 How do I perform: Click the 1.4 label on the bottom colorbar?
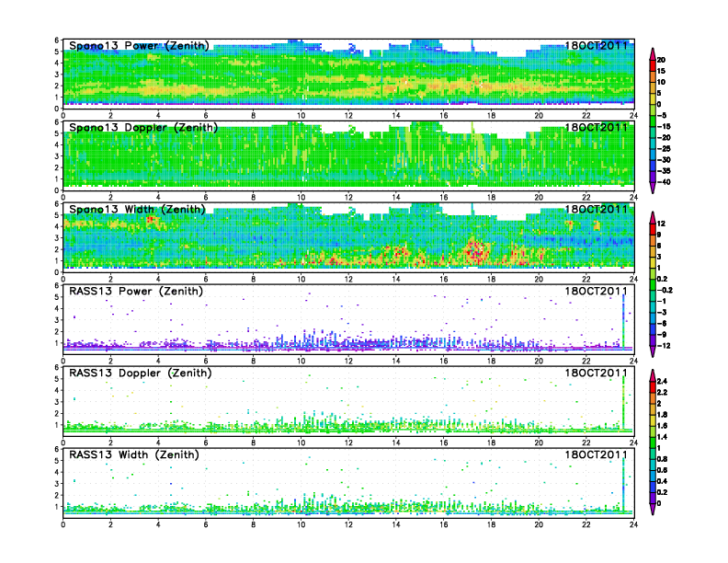(662, 437)
